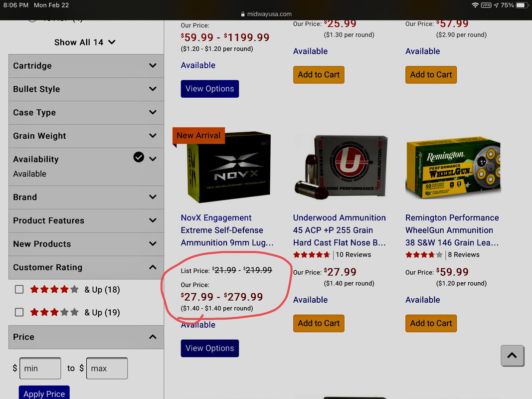The width and height of the screenshot is (532, 399).
Task: Expand the New Products filter
Action: click(x=86, y=244)
